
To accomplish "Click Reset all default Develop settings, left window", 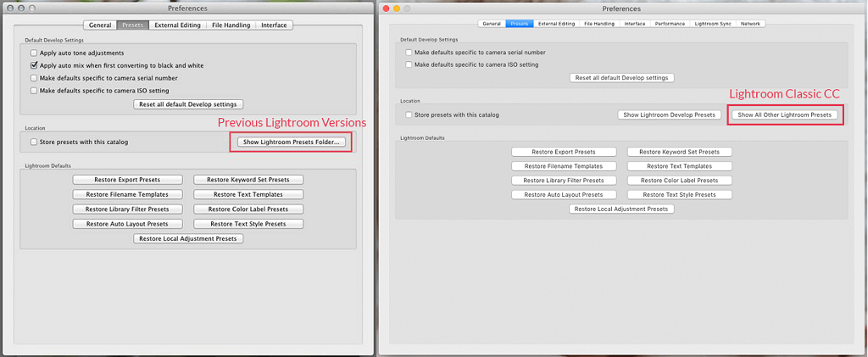I will 188,104.
